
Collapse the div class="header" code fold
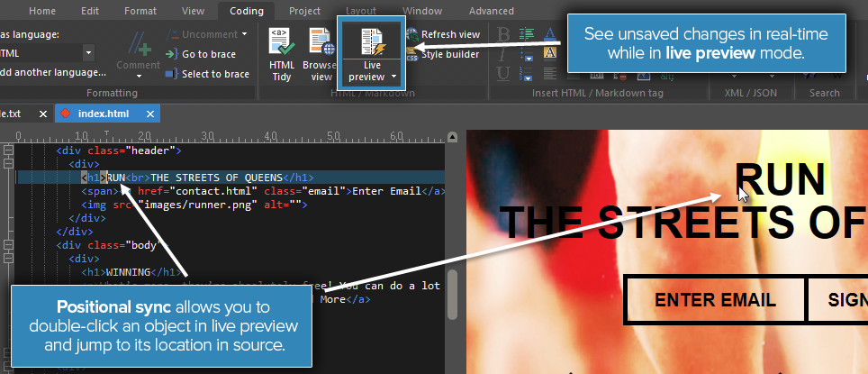click(8, 151)
